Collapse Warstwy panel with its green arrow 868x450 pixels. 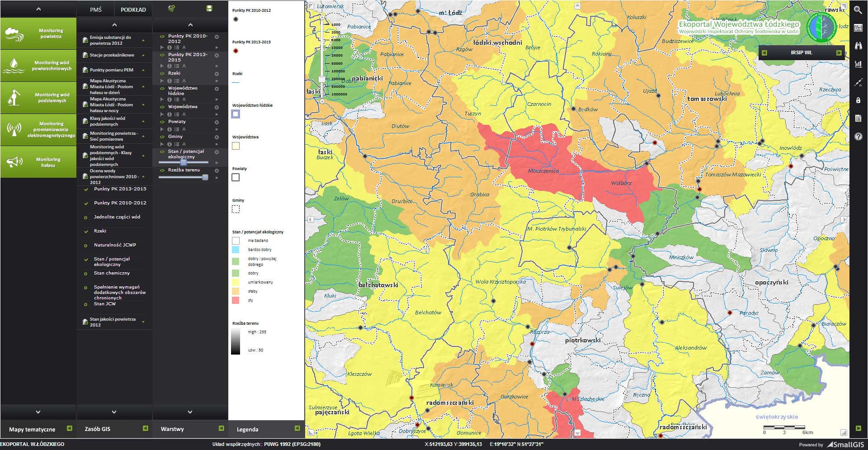(x=221, y=428)
